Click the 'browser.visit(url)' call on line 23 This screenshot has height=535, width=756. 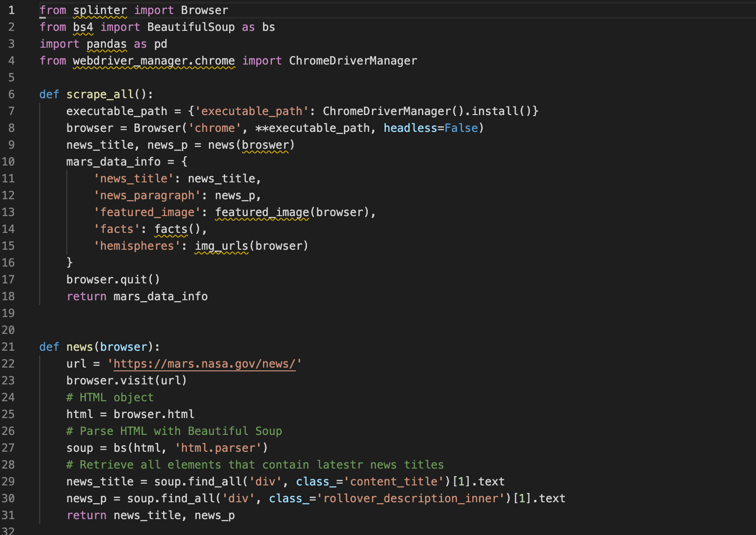[x=126, y=380]
